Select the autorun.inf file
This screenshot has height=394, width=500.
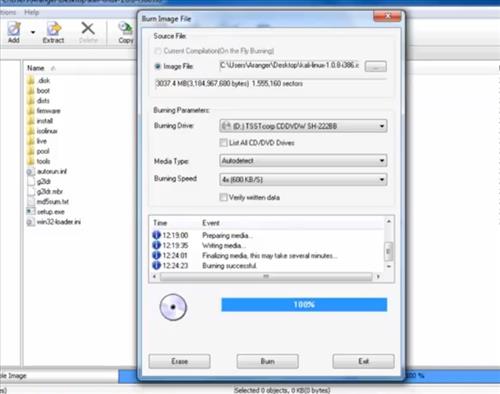[x=47, y=171]
